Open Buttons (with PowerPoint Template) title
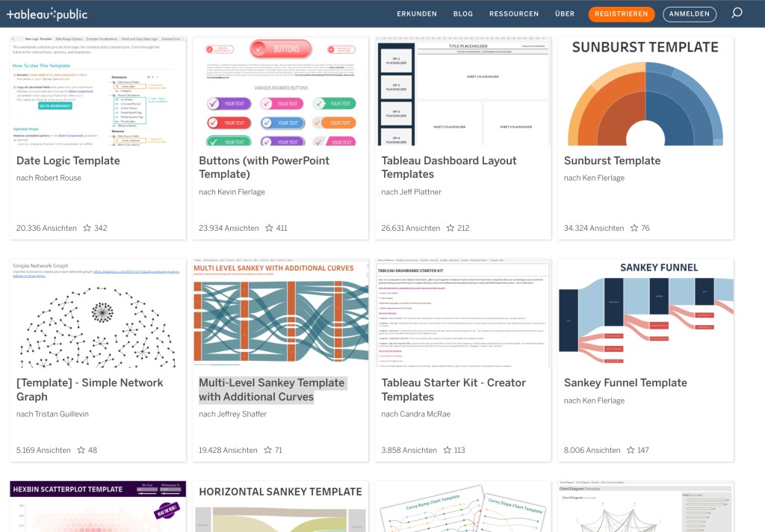Image resolution: width=765 pixels, height=532 pixels. click(264, 167)
